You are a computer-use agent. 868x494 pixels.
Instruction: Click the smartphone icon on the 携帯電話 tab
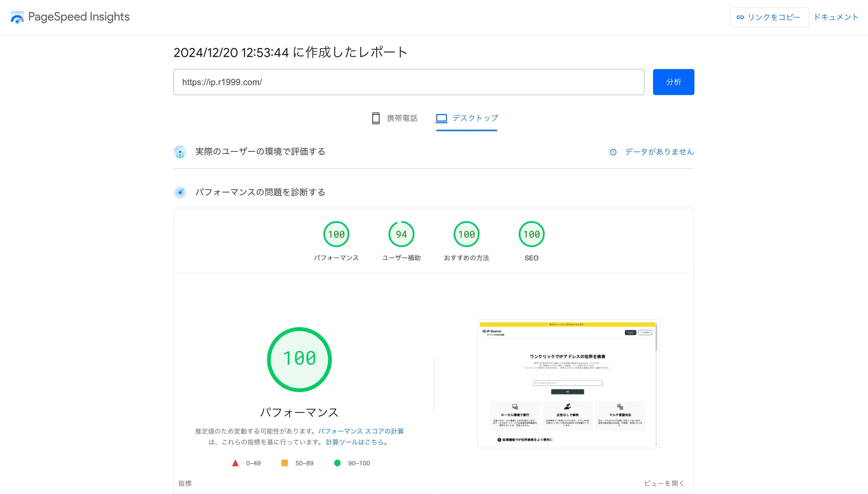pos(376,118)
